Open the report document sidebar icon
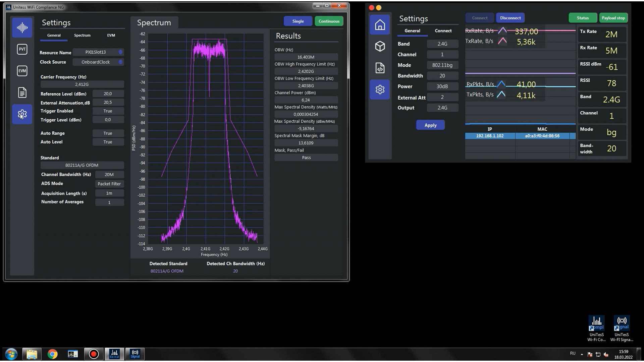This screenshot has width=644, height=362. point(22,93)
